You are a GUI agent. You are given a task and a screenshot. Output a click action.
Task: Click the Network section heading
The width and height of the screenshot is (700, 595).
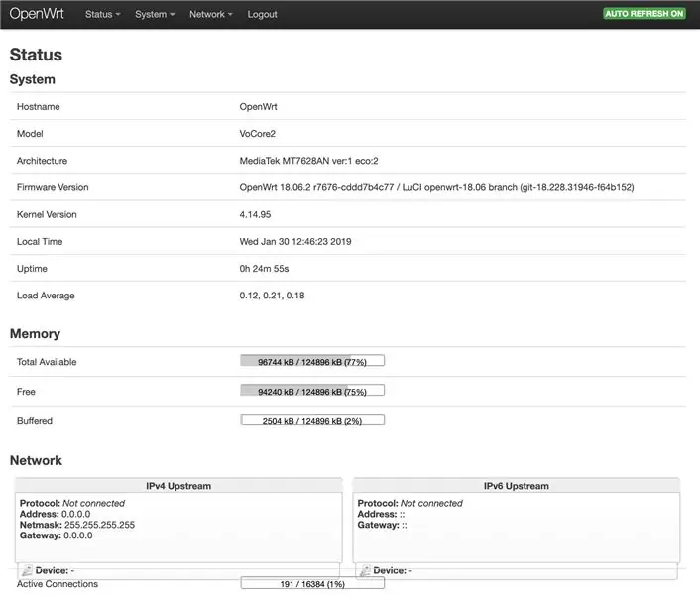pos(36,460)
